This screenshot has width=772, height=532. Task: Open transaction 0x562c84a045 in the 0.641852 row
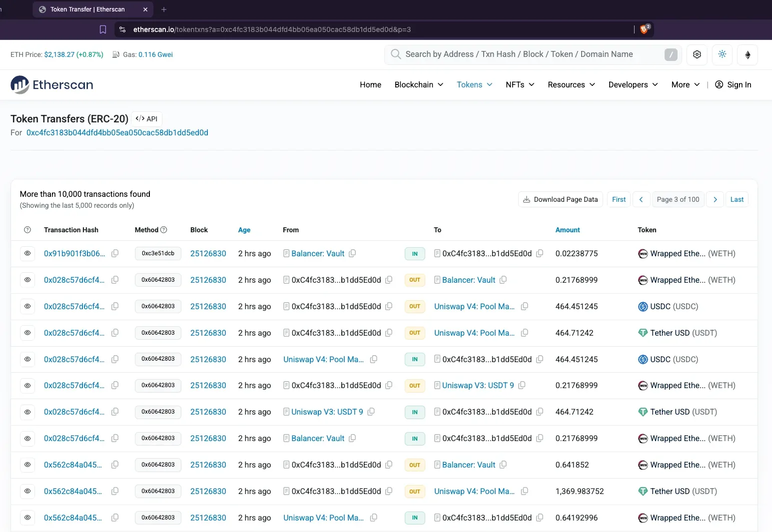[x=73, y=465]
